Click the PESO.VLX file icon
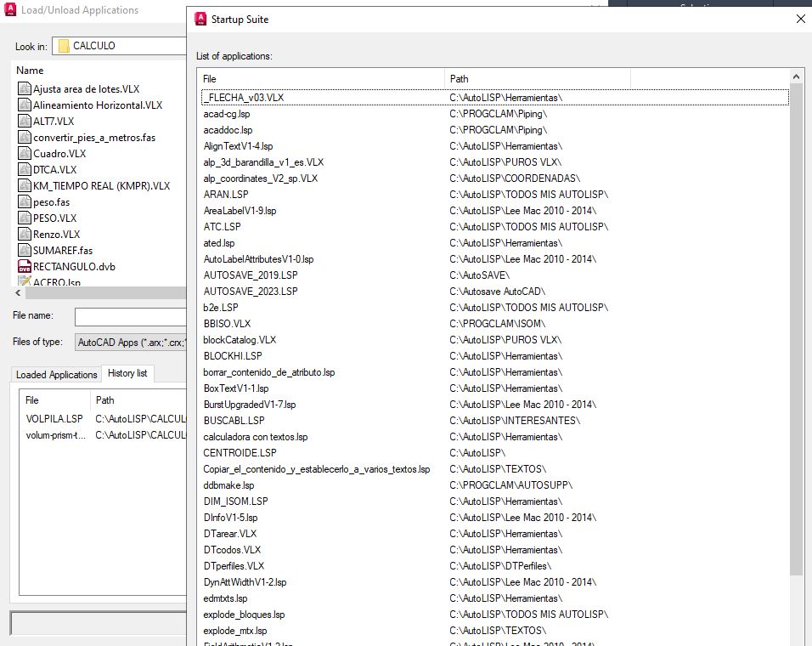 [25, 218]
